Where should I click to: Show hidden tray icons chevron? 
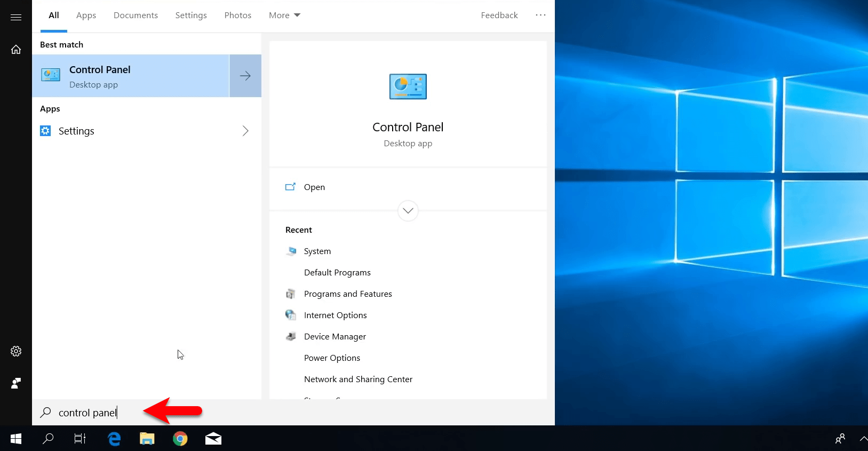[x=863, y=439]
